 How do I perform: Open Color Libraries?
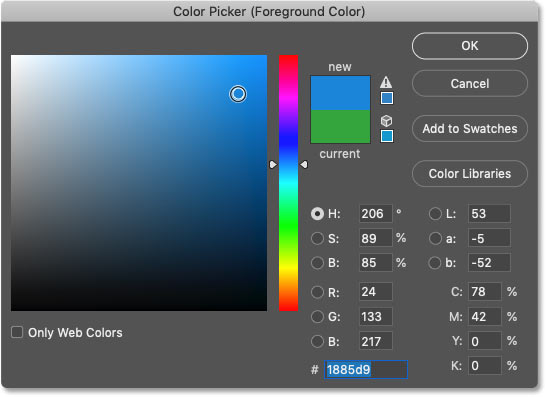470,174
